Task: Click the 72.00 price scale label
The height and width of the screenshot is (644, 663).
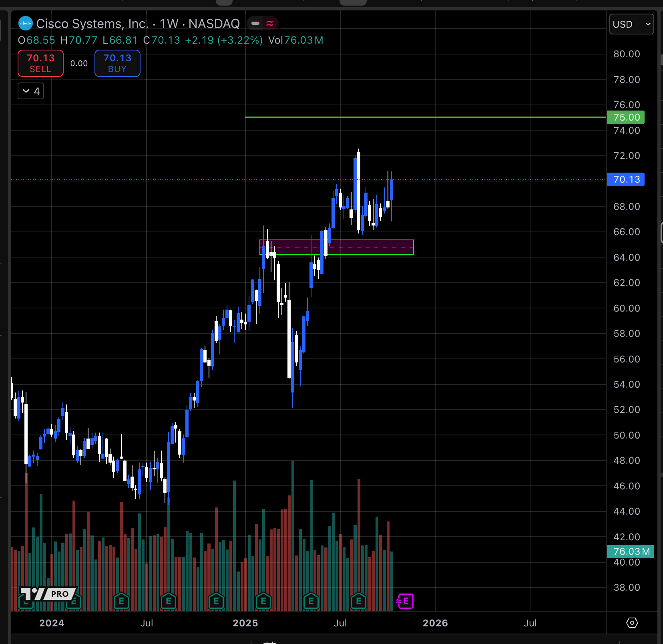Action: (x=627, y=156)
